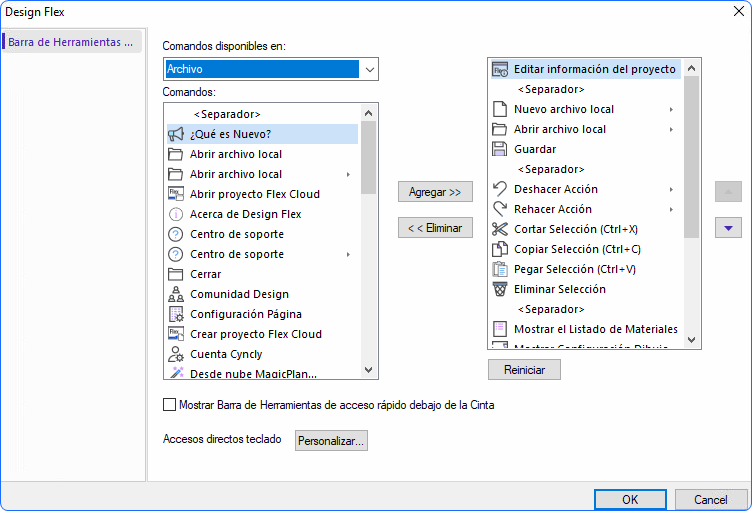Select the Guardar entry text
This screenshot has width=752, height=511.
(x=535, y=149)
